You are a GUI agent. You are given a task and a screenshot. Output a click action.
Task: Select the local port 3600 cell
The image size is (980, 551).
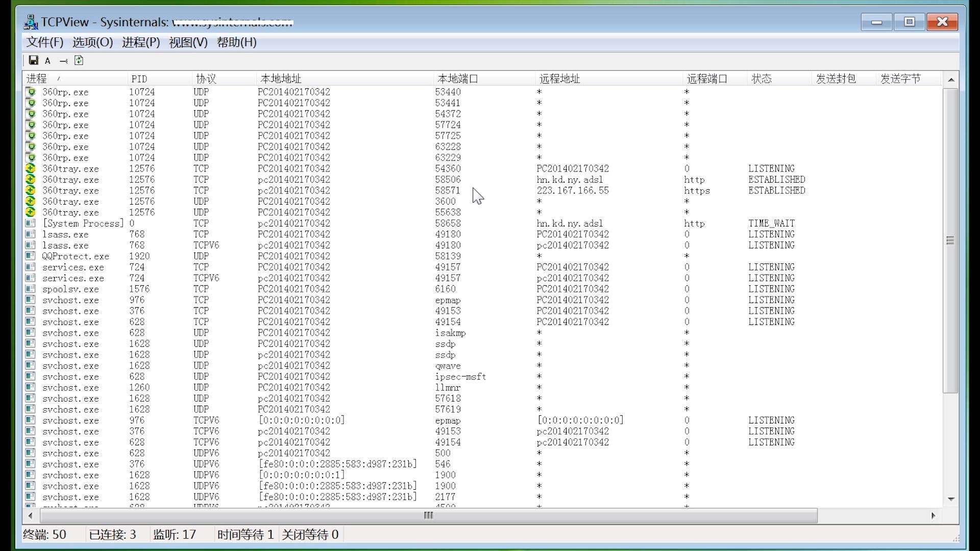point(445,202)
